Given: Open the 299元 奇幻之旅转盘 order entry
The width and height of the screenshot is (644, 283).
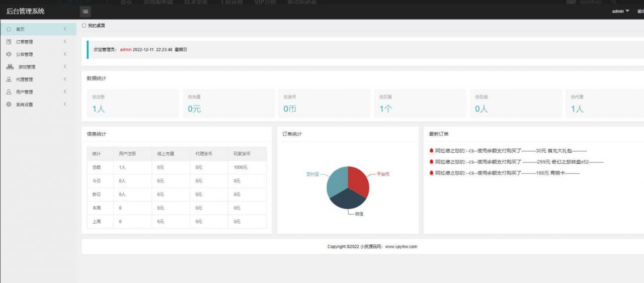Looking at the screenshot, I should click(518, 162).
